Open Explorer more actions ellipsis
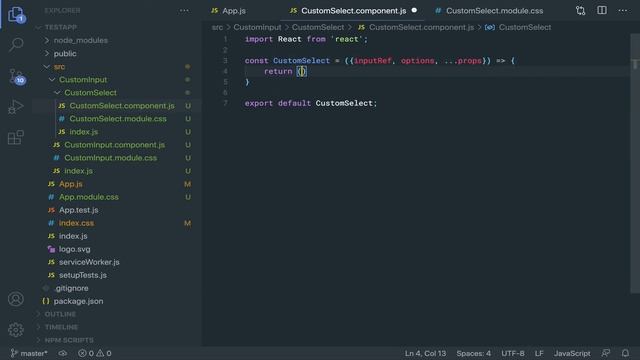 (x=184, y=11)
